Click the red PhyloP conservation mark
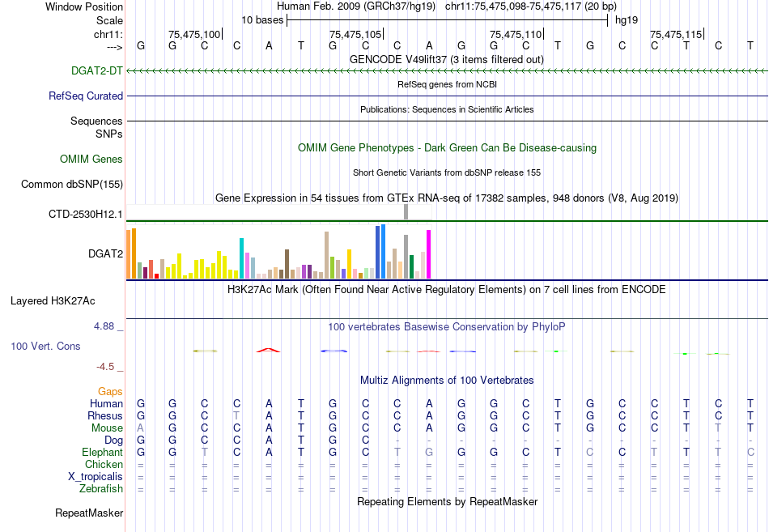769x532 pixels. coord(268,350)
